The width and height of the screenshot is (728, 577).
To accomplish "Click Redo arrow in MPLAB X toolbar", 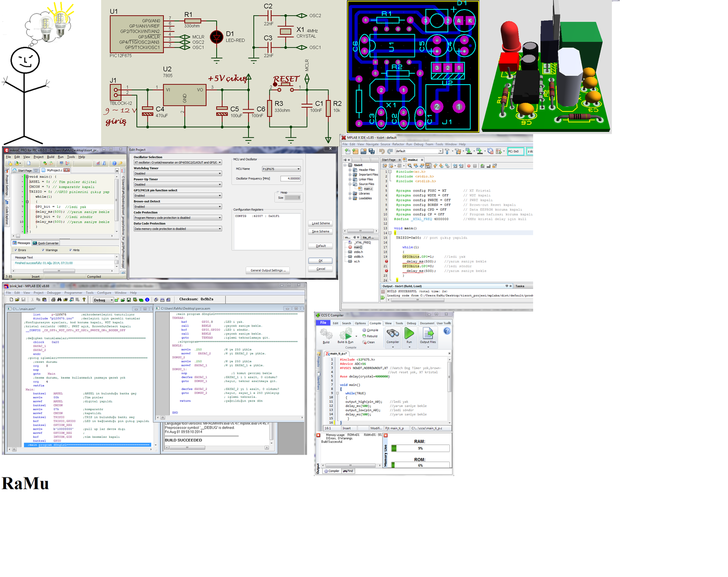I will coord(390,151).
